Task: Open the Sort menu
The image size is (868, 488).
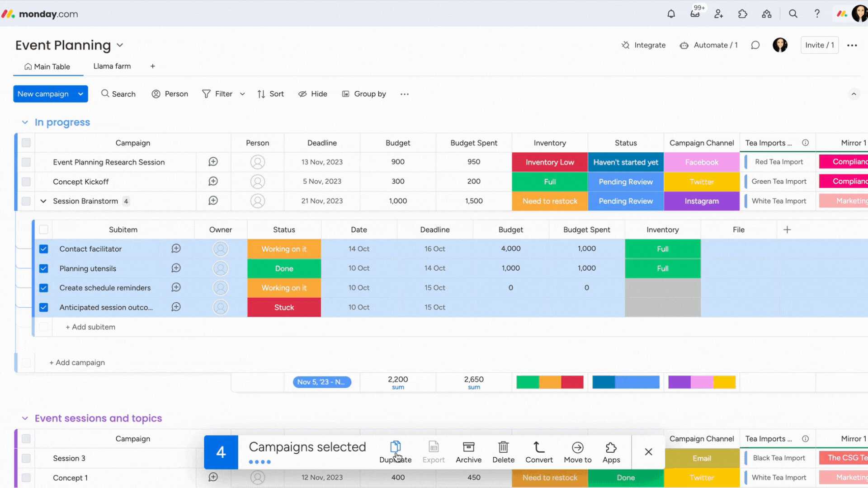Action: [270, 94]
